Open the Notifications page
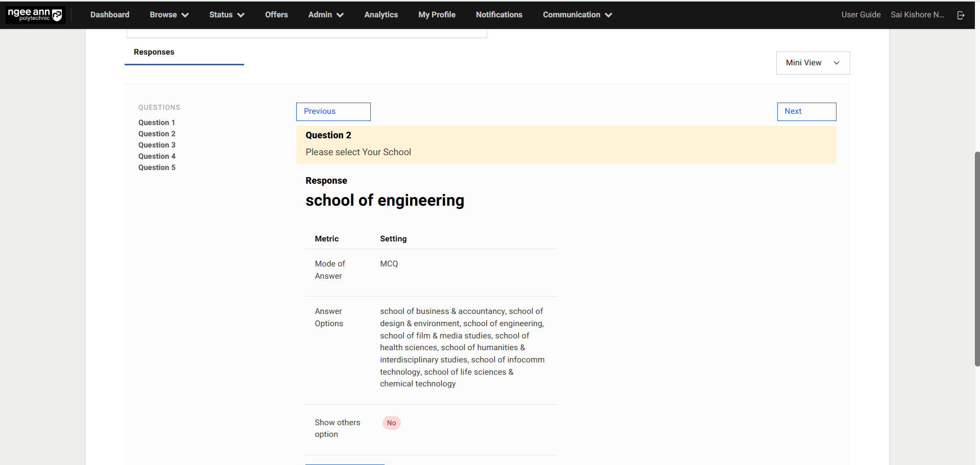Image resolution: width=980 pixels, height=465 pixels. 499,15
